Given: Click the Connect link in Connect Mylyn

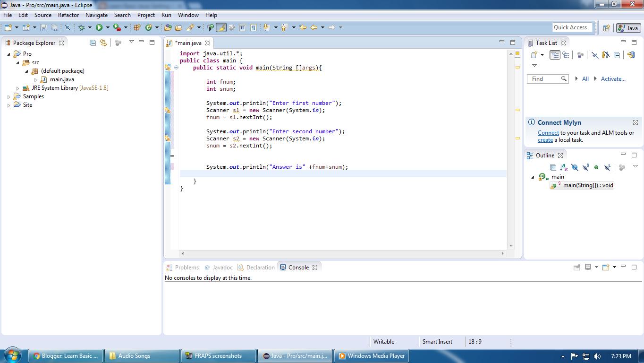Looking at the screenshot, I should coord(548,133).
